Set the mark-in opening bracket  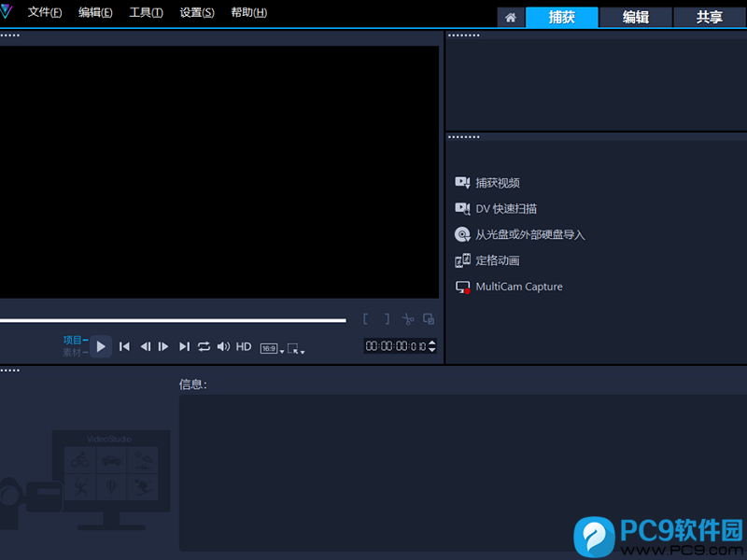click(365, 319)
